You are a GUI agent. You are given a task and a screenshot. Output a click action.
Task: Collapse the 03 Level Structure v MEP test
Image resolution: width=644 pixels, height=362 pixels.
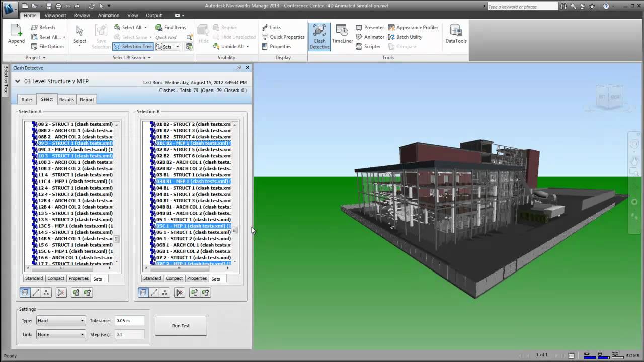click(x=17, y=81)
